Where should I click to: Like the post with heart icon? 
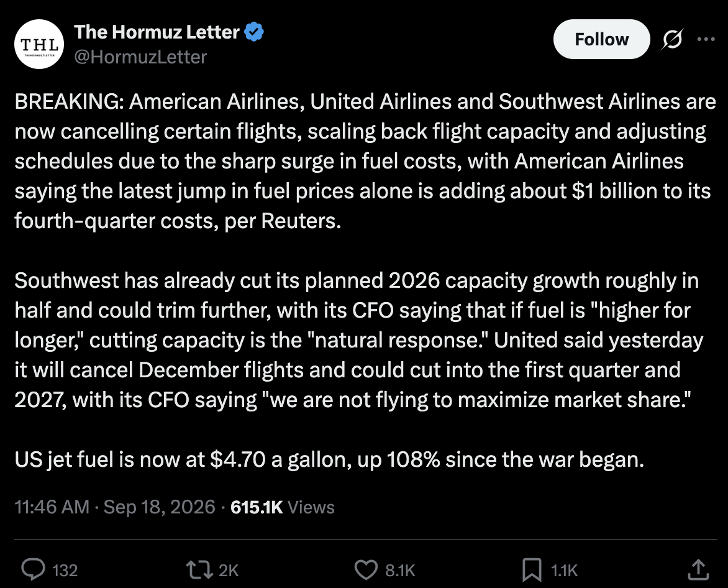(x=366, y=570)
